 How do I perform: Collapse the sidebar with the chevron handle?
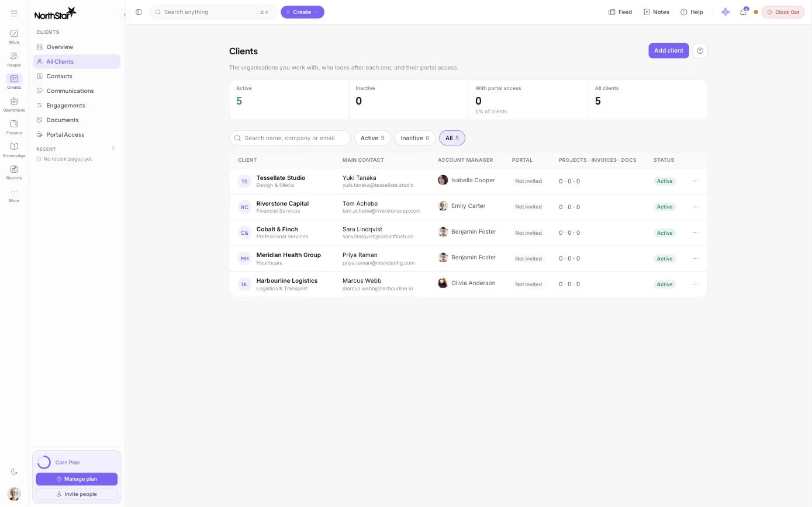pyautogui.click(x=124, y=15)
